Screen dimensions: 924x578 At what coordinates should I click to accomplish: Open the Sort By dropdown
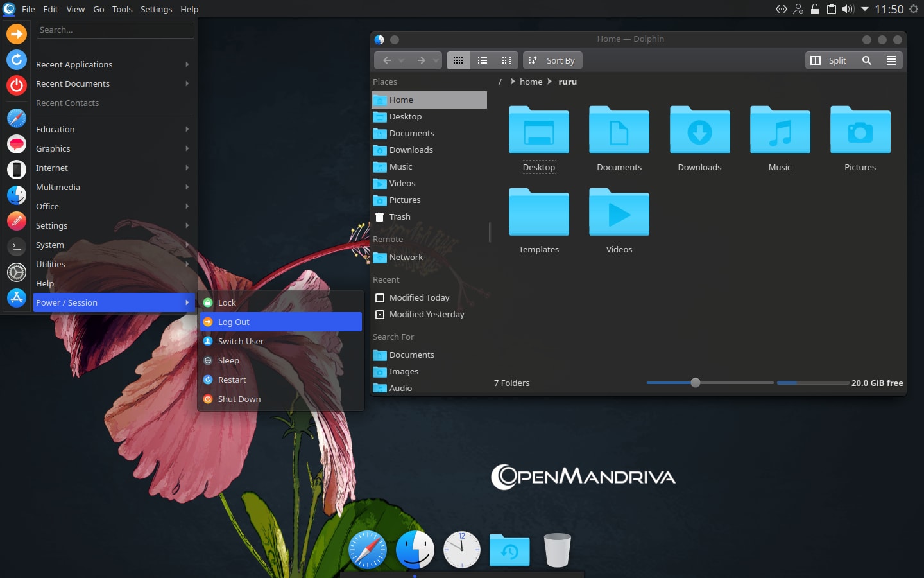tap(552, 60)
